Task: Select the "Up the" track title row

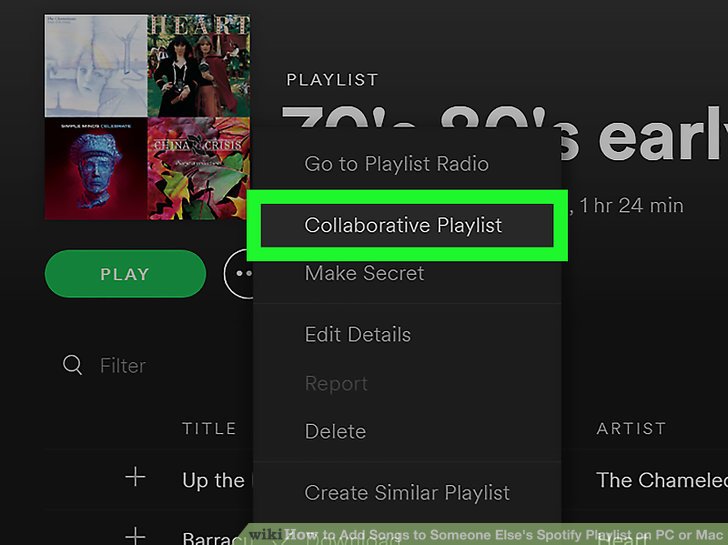Action: point(213,480)
